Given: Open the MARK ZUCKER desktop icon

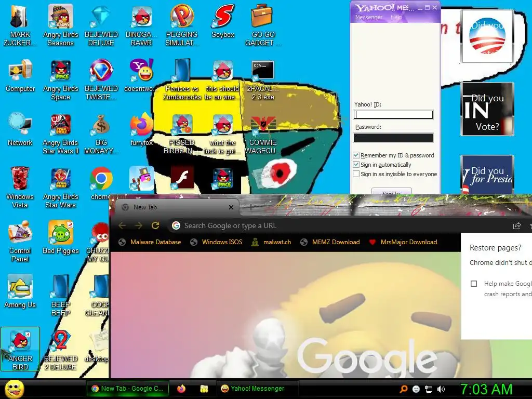Looking at the screenshot, I should pyautogui.click(x=20, y=25).
